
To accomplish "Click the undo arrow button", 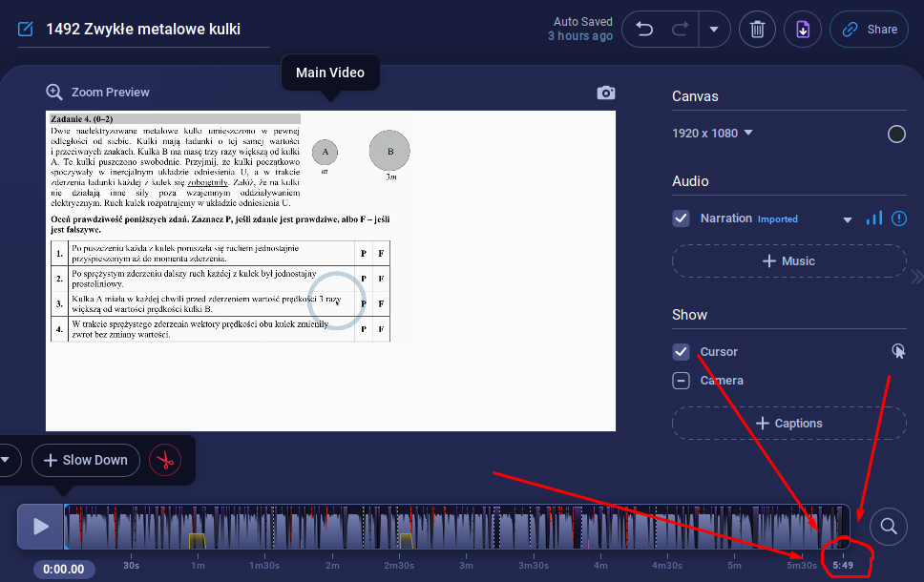I will click(x=644, y=29).
